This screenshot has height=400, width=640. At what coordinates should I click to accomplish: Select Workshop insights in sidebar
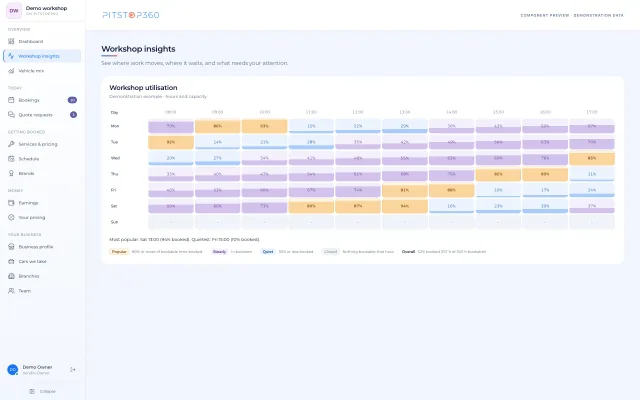point(42,56)
